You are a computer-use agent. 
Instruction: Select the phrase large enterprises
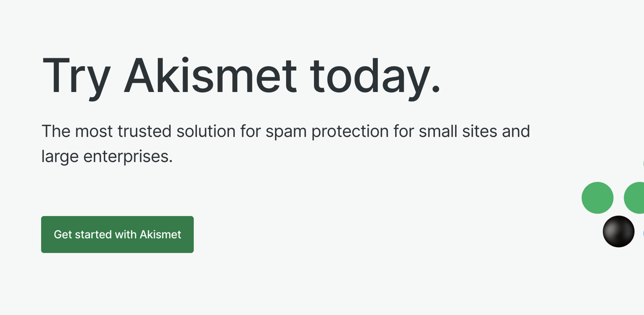point(107,156)
